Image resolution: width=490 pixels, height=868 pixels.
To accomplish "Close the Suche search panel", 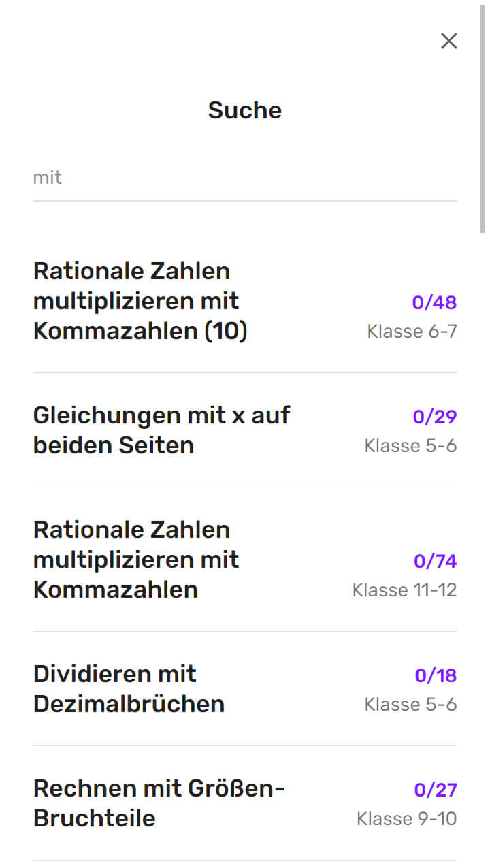I will point(448,42).
